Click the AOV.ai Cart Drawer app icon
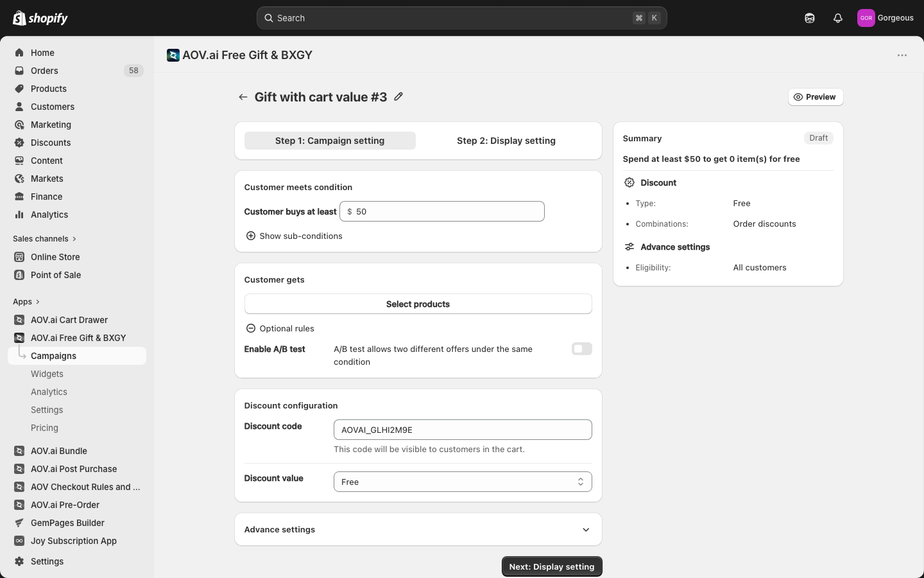Image resolution: width=924 pixels, height=578 pixels. pyautogui.click(x=19, y=320)
